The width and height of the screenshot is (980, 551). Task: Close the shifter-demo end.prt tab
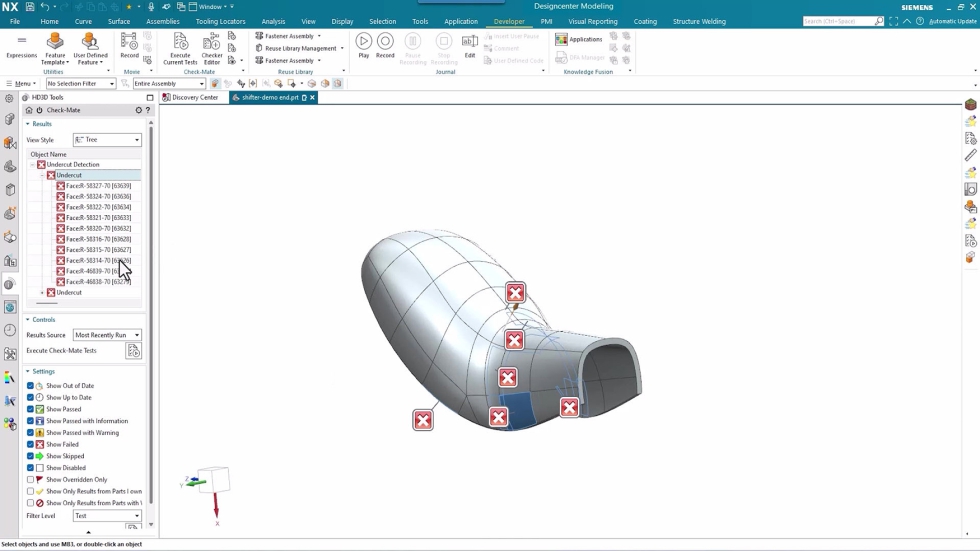(x=312, y=97)
